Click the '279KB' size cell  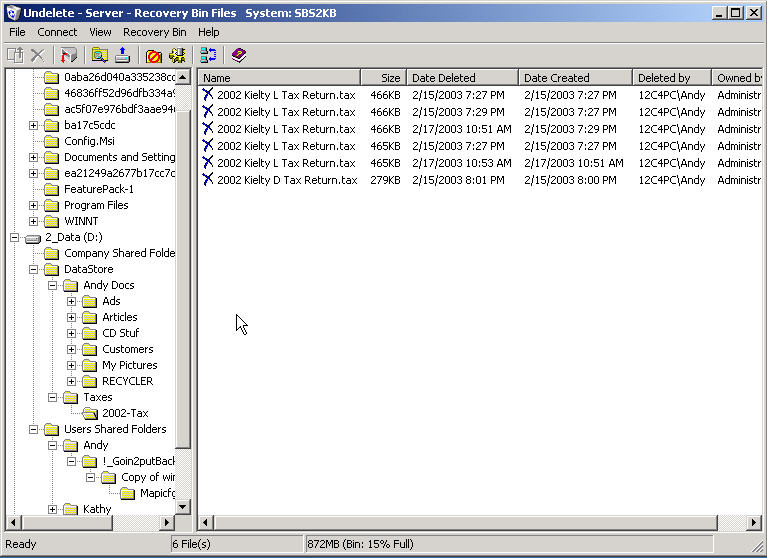click(385, 180)
